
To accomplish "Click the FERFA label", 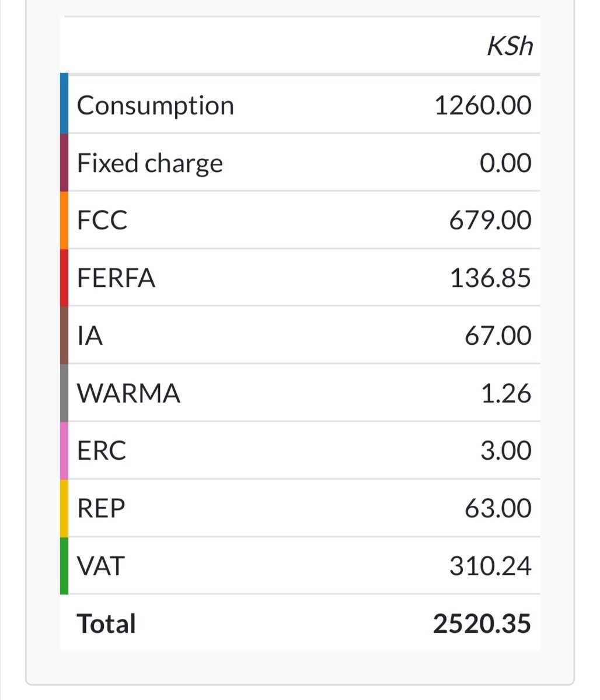I will point(116,278).
